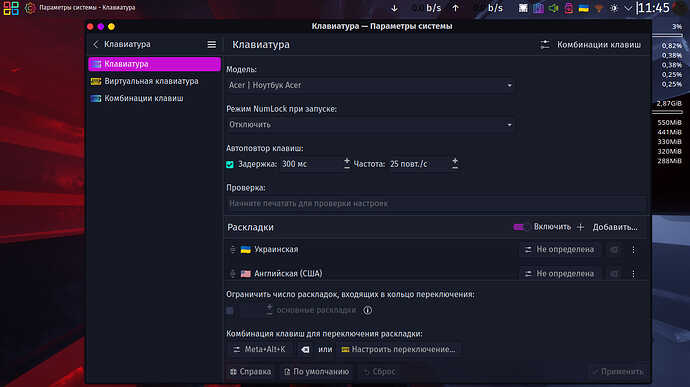The image size is (690, 387).
Task: Expand hidden tray icons arrow
Action: coord(628,8)
